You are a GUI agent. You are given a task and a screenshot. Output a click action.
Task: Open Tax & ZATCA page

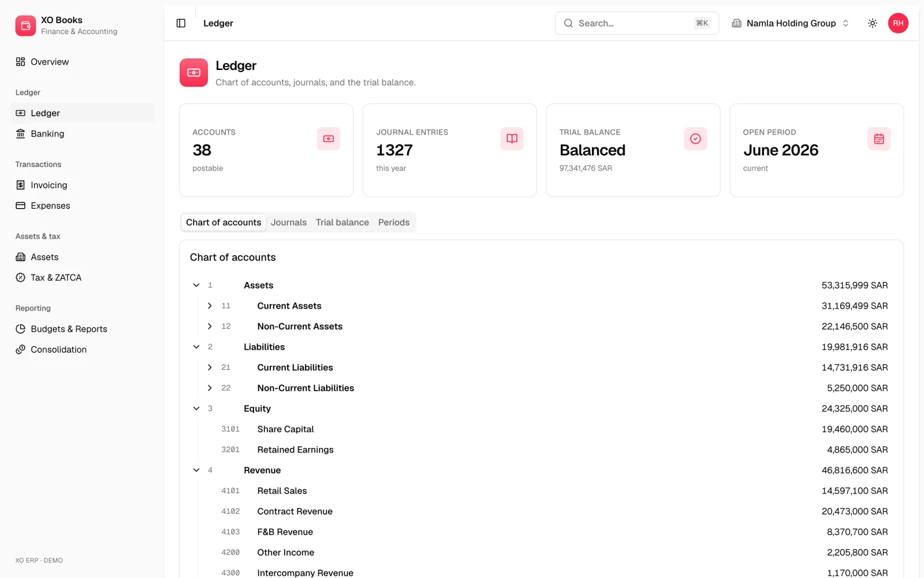pos(82,277)
